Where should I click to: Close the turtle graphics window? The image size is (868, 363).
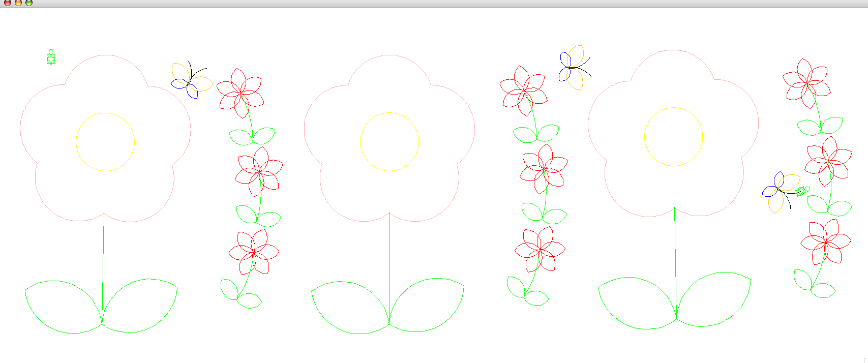point(8,3)
